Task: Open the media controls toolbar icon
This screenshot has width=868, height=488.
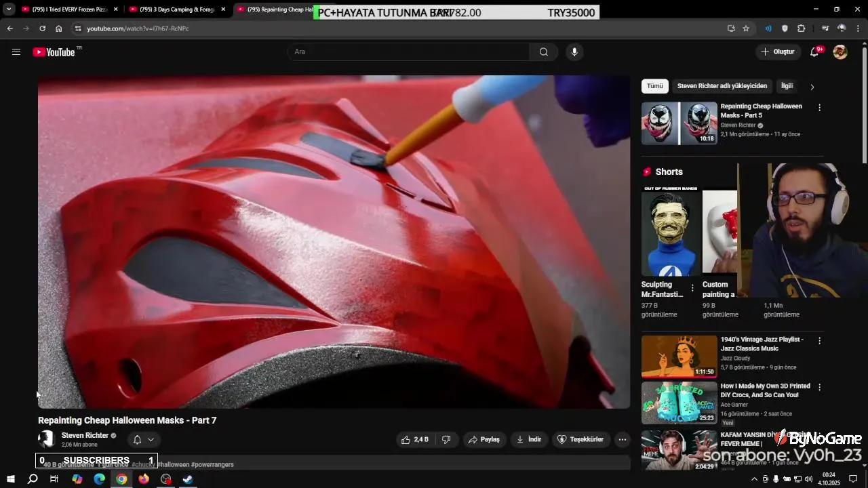Action: coord(825,28)
